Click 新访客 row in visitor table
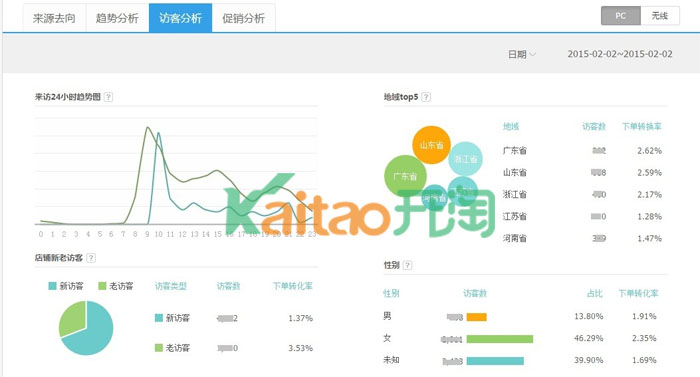 click(x=233, y=318)
